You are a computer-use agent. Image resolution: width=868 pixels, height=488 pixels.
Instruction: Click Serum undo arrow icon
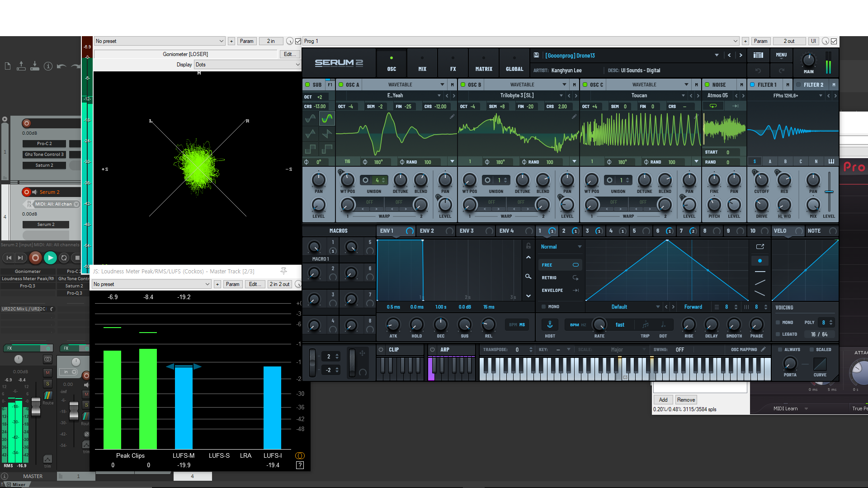coord(758,70)
